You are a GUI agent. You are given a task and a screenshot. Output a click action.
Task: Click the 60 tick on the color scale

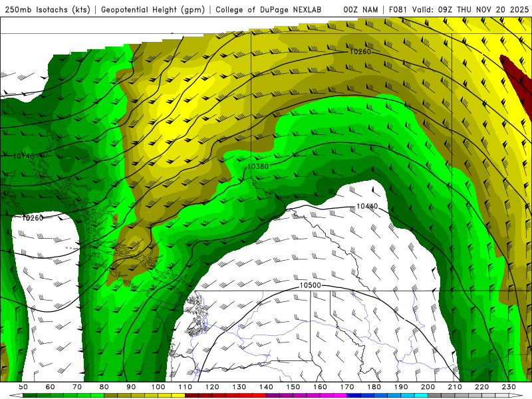pyautogui.click(x=51, y=387)
